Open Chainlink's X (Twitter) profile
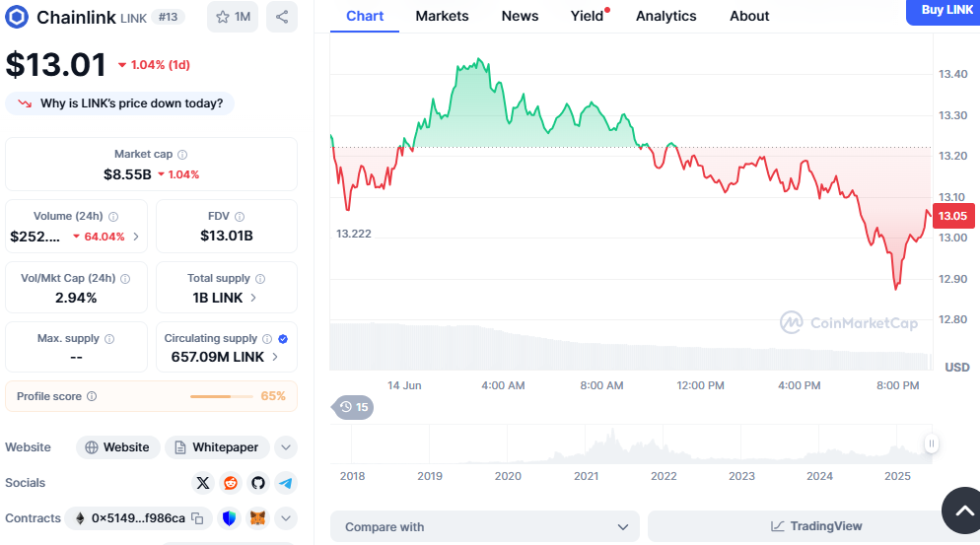The width and height of the screenshot is (980, 545). (202, 483)
